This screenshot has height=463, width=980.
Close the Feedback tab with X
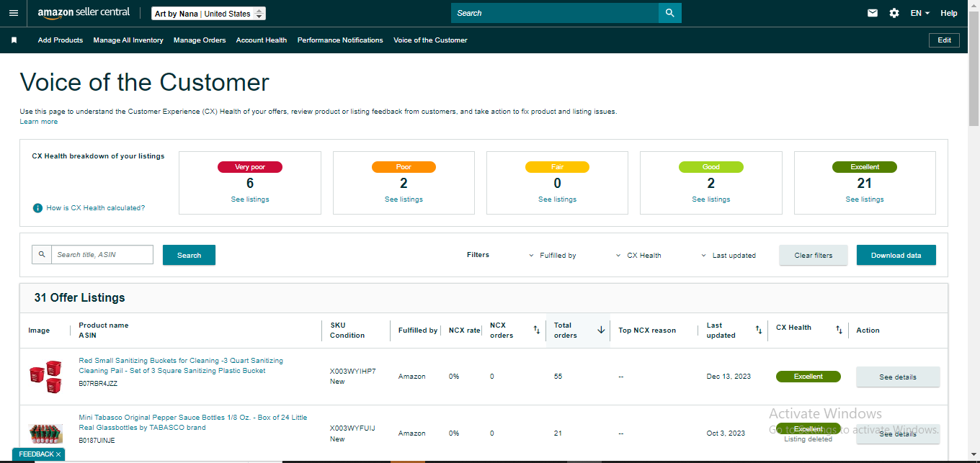tap(58, 454)
